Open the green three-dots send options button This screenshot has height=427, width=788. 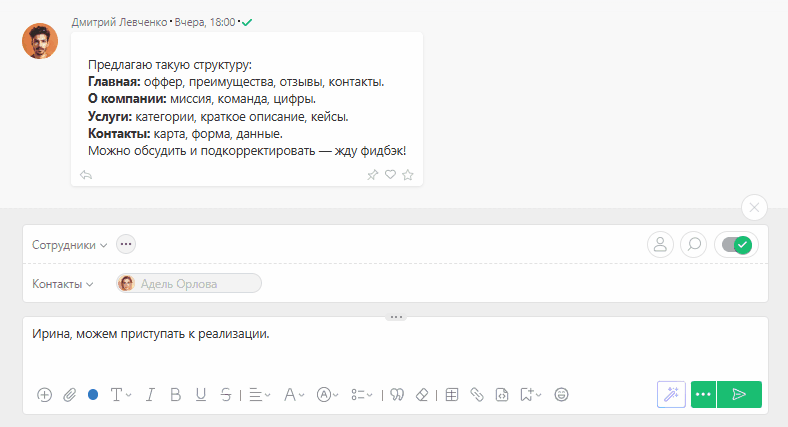(703, 394)
